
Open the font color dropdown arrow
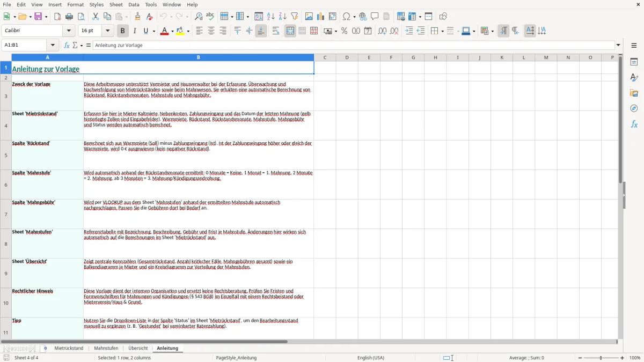coord(172,31)
